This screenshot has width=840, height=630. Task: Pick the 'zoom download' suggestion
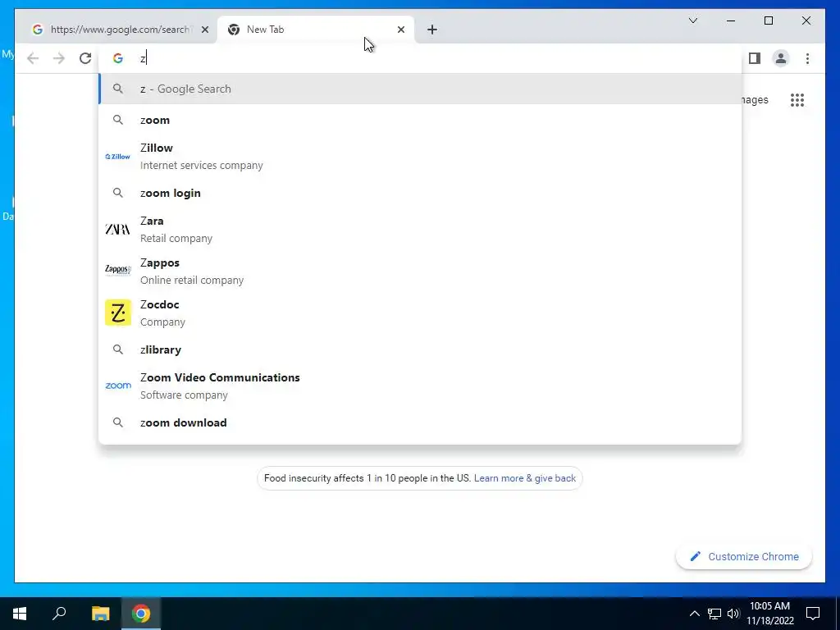click(420, 422)
